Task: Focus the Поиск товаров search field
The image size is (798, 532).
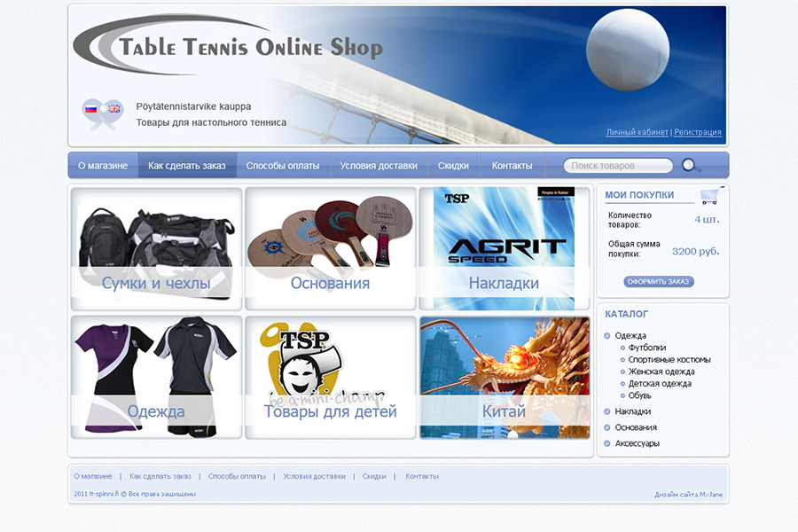Action: (617, 166)
